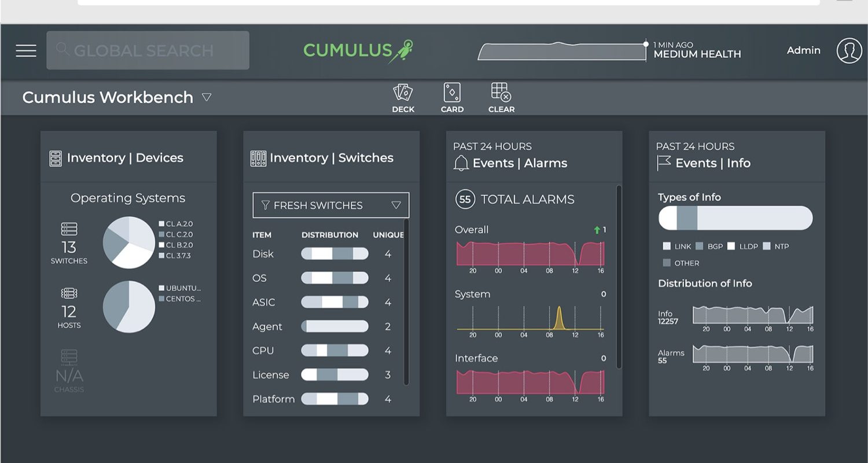Click the "Distribution of Info" heading
868x463 pixels.
click(705, 284)
